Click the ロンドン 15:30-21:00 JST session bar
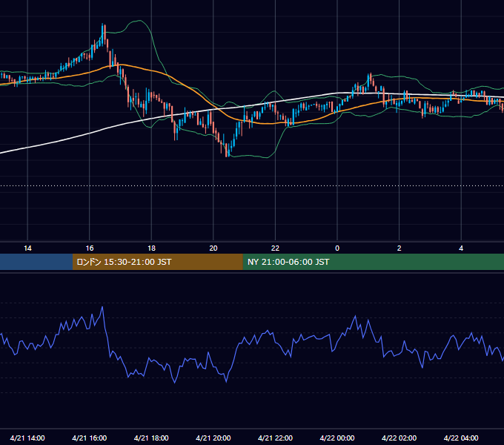The width and height of the screenshot is (504, 445). coord(157,262)
